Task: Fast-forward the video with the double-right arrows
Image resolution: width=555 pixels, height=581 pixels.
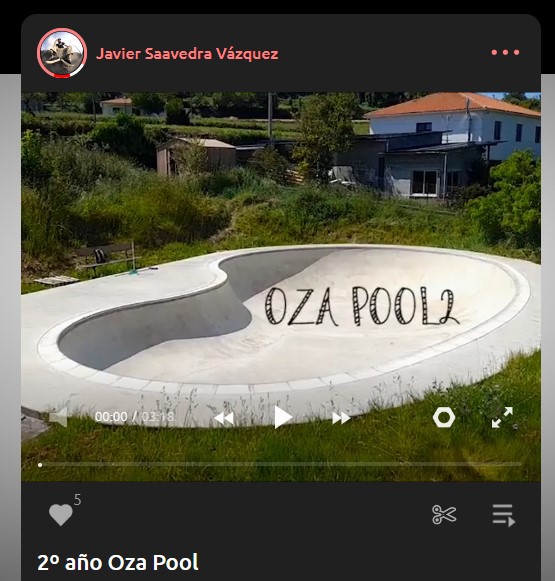Action: point(341,418)
